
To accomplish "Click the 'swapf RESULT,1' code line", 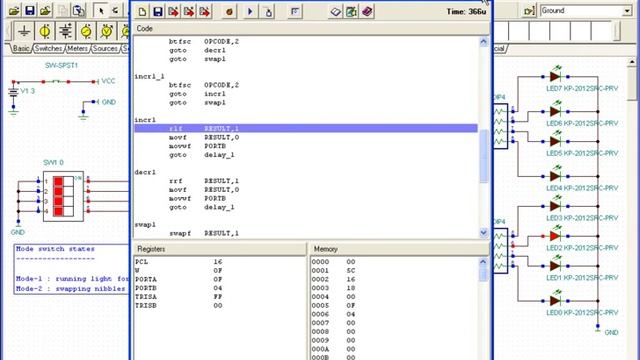I will 204,233.
